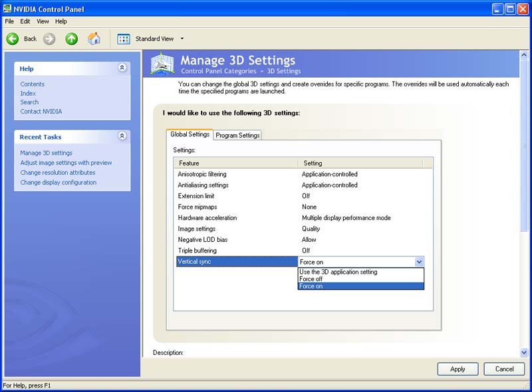Maximize the NVIDIA Control Panel window

tap(510, 9)
